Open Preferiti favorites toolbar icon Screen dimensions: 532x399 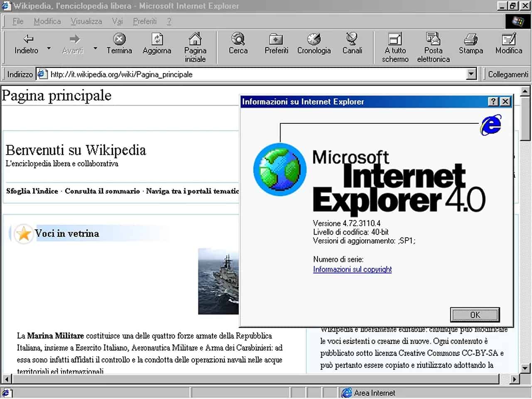(x=276, y=39)
